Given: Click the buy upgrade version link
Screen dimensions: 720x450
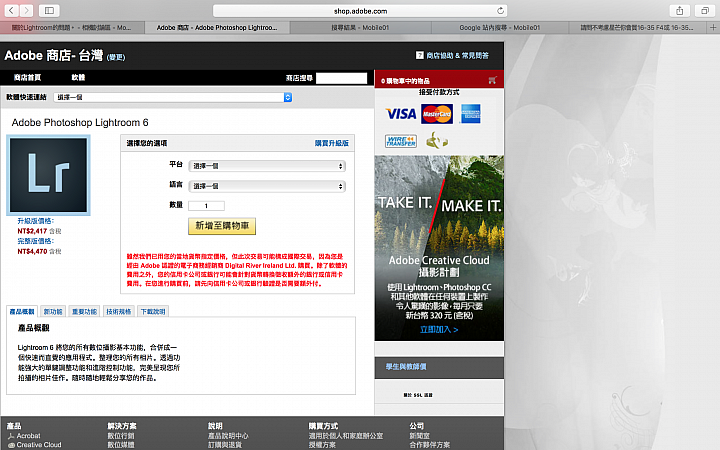Looking at the screenshot, I should (x=332, y=143).
